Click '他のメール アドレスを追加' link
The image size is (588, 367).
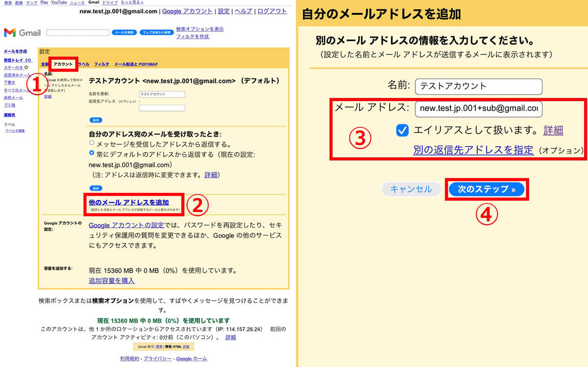pos(128,202)
